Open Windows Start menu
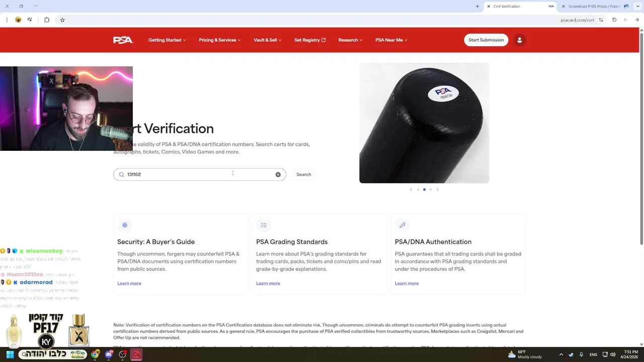 click(x=10, y=354)
